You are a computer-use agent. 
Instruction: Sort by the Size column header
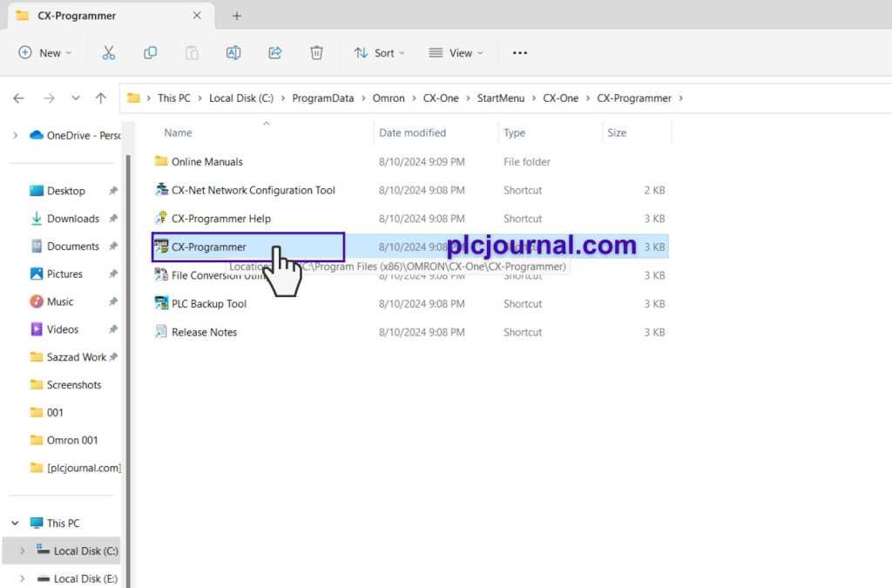tap(617, 132)
